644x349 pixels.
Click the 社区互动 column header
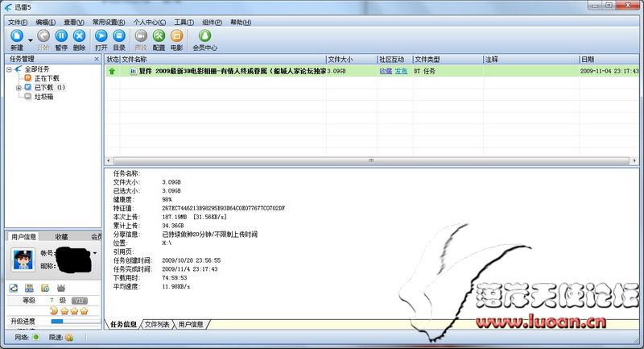[x=394, y=60]
